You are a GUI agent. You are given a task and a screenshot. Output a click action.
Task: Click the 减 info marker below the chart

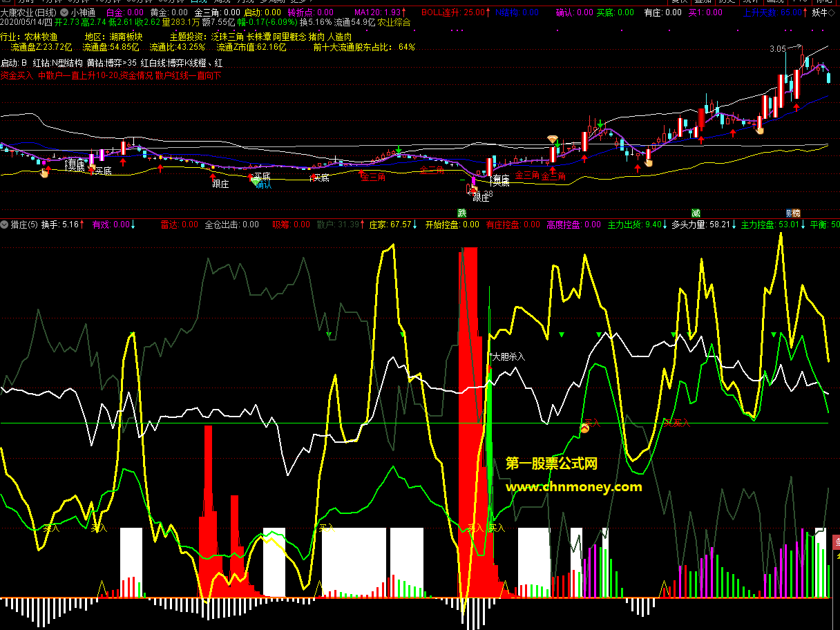point(696,212)
